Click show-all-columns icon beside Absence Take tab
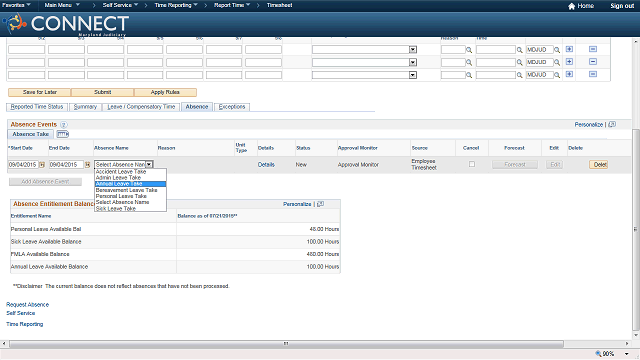 coord(62,134)
